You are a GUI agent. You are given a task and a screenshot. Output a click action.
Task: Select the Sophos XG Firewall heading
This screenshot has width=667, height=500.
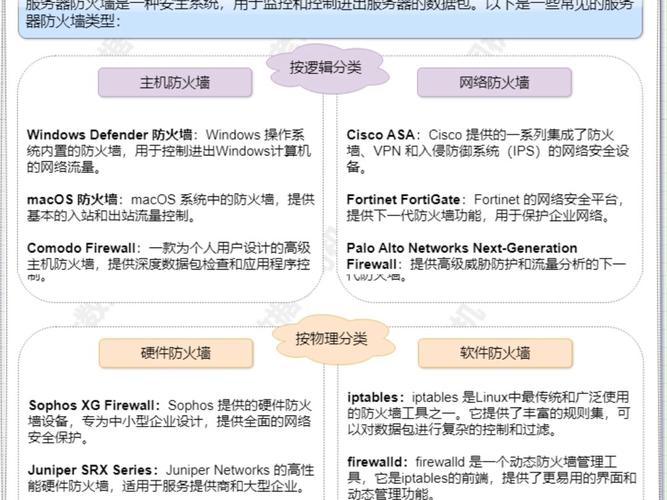pyautogui.click(x=91, y=405)
